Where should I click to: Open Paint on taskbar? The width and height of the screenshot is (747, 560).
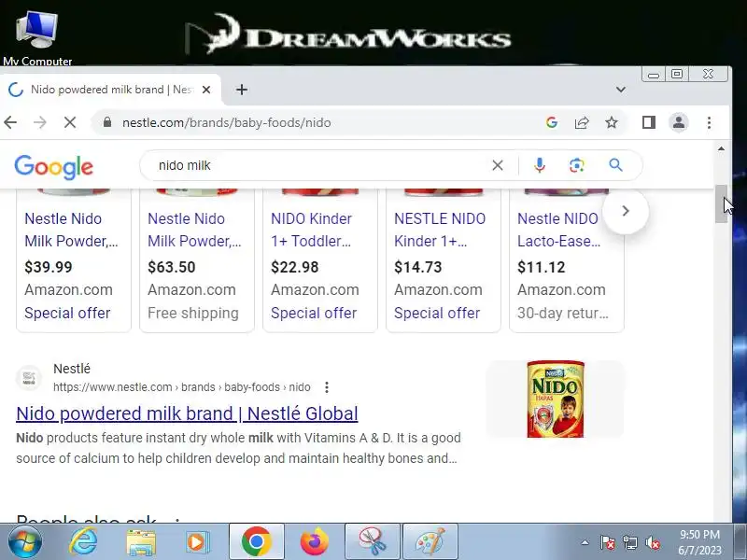coord(430,541)
